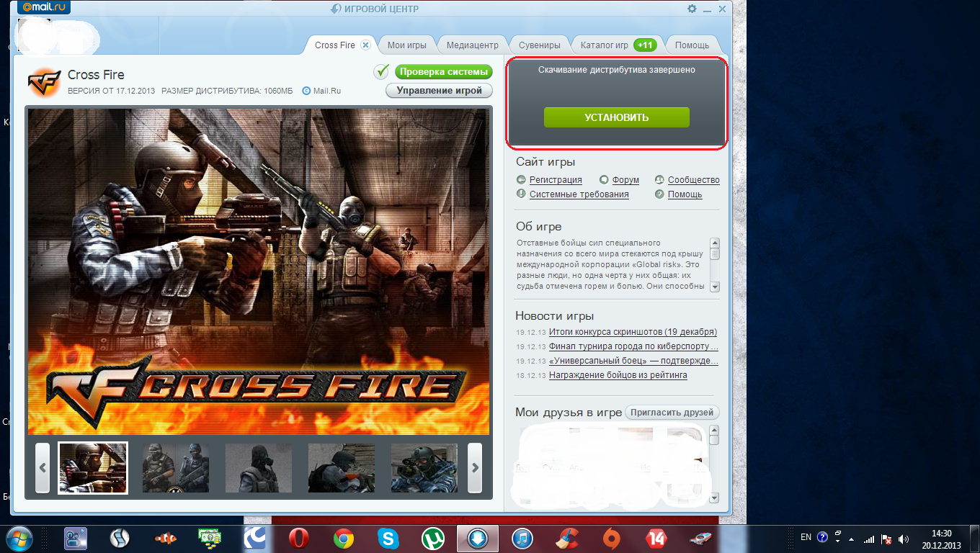Visit the Сообщество link
The image size is (980, 553).
tap(694, 180)
